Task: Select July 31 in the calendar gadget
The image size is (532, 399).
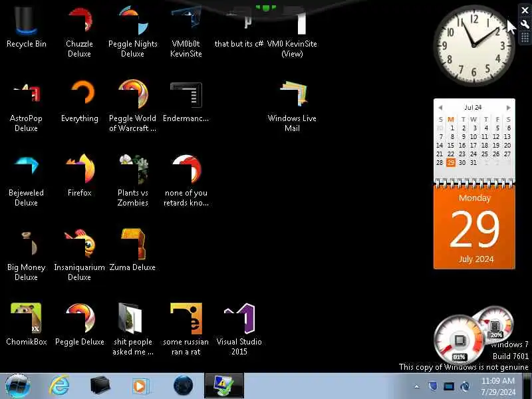Action: [473, 162]
